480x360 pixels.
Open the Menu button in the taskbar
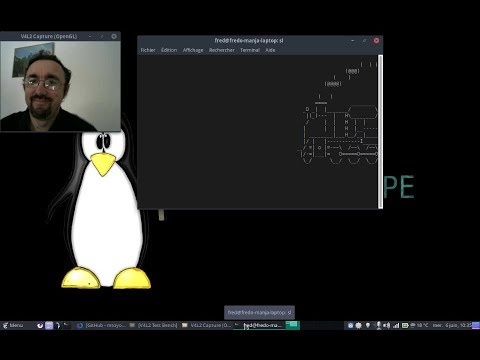pyautogui.click(x=13, y=325)
